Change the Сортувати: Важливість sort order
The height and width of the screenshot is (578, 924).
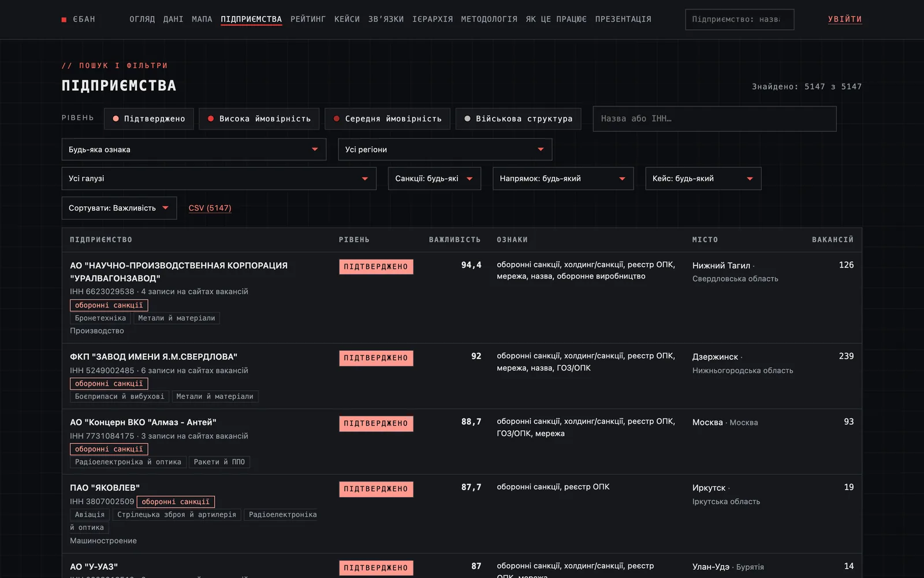119,208
